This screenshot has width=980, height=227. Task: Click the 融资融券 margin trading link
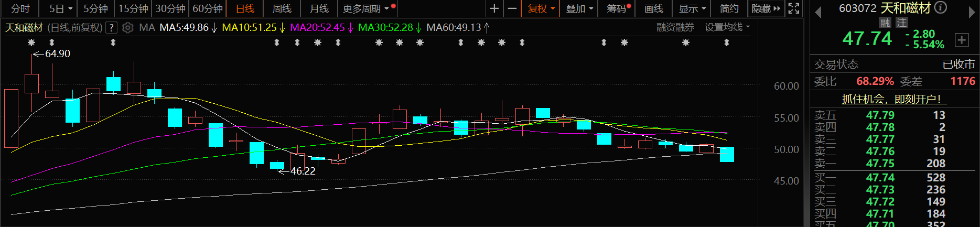[x=675, y=27]
